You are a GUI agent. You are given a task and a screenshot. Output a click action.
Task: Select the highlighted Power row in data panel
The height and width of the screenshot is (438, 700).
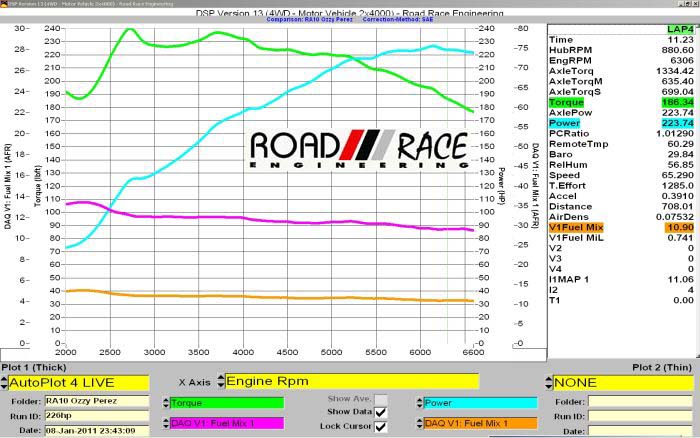pos(621,124)
